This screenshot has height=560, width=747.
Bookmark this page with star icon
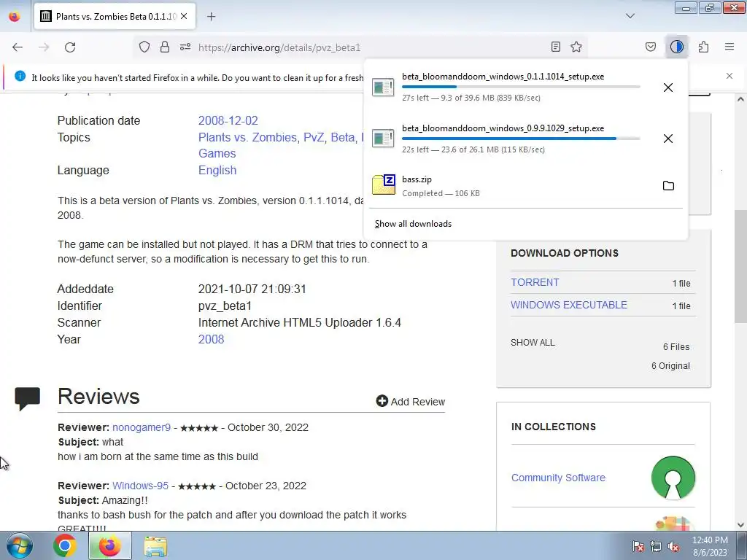tap(576, 47)
